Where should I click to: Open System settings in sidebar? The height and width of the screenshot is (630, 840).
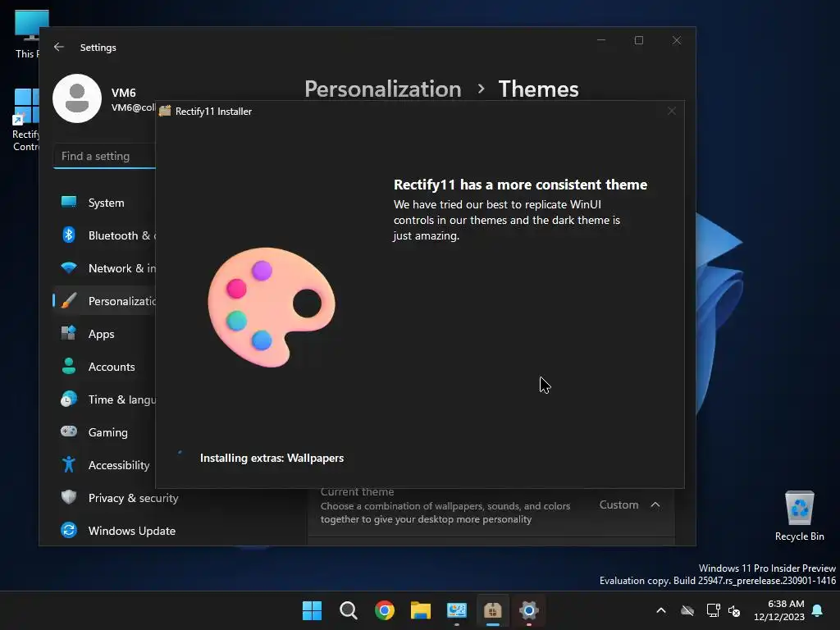pos(104,203)
